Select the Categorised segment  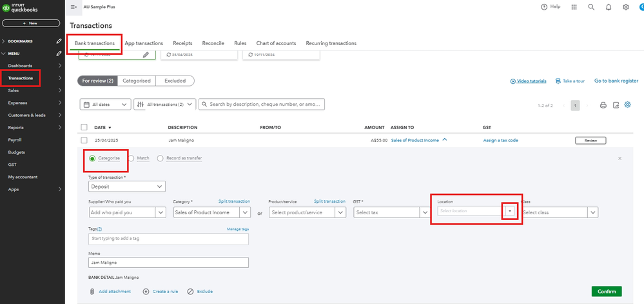(x=137, y=81)
